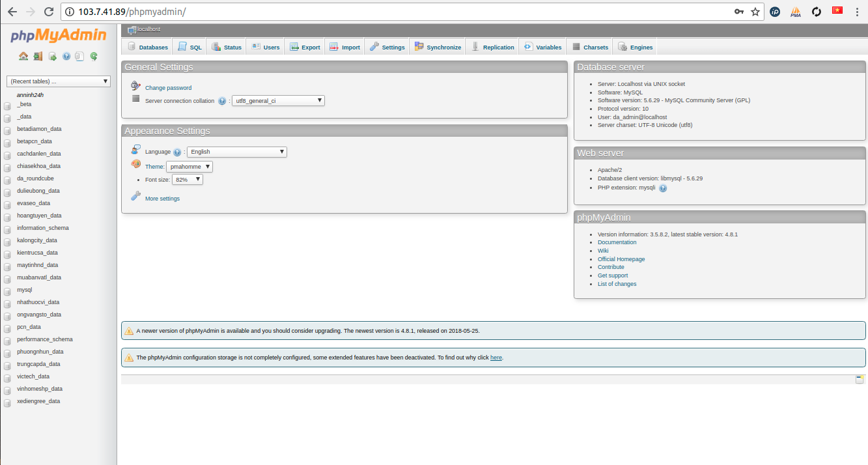Click the wrench icon beside More settings
The width and height of the screenshot is (868, 465).
coord(135,196)
